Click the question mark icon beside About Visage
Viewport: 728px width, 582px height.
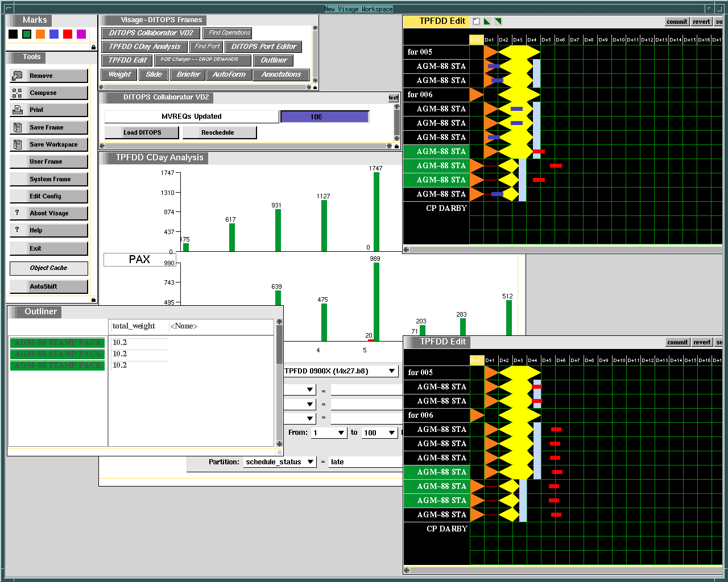[x=17, y=213]
